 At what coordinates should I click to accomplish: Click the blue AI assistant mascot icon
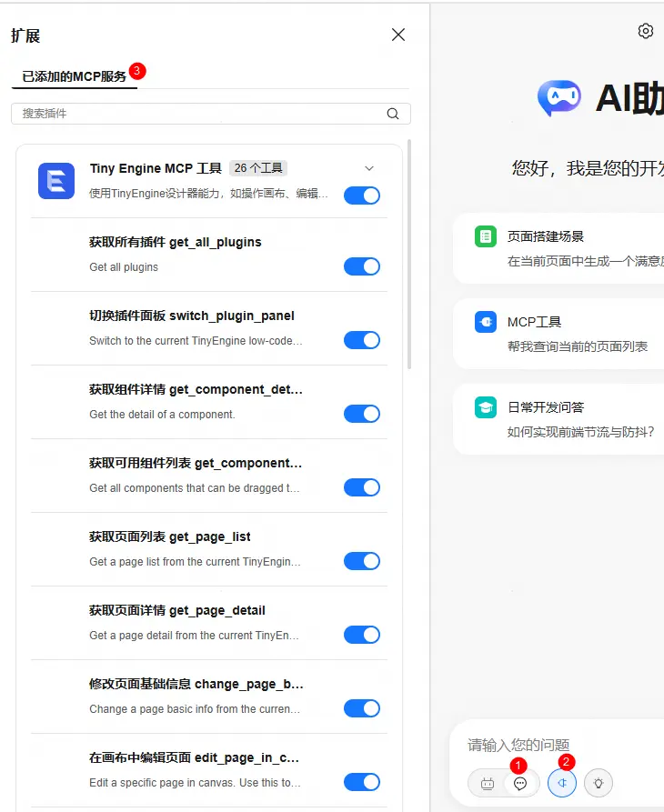[559, 97]
